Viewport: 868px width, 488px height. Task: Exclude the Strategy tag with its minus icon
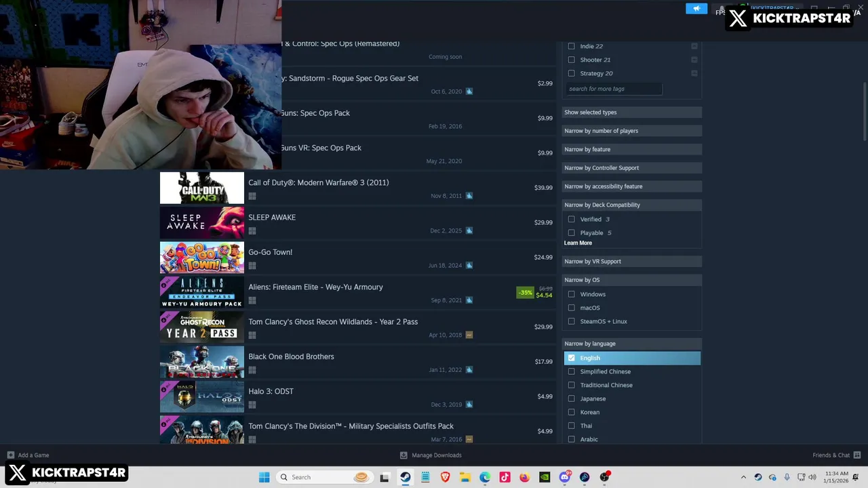tap(694, 73)
